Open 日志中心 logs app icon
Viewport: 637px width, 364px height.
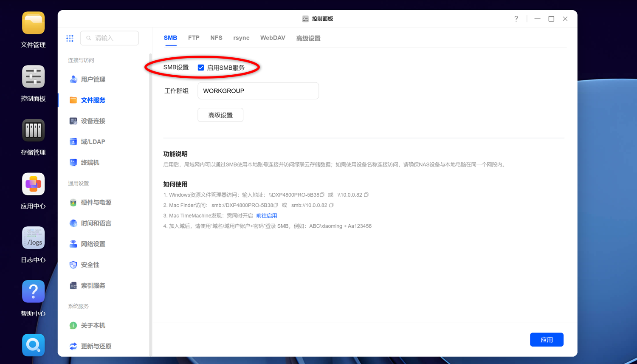[x=33, y=238]
